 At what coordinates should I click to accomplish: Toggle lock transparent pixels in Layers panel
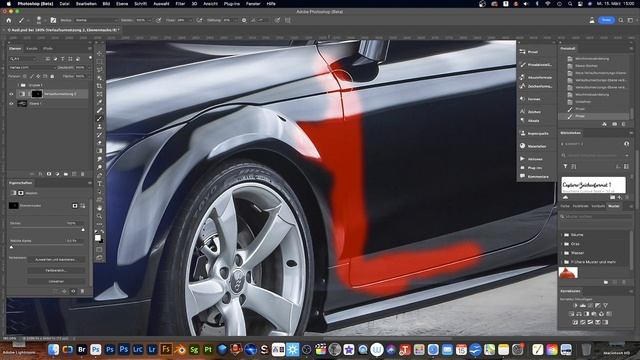click(x=24, y=76)
